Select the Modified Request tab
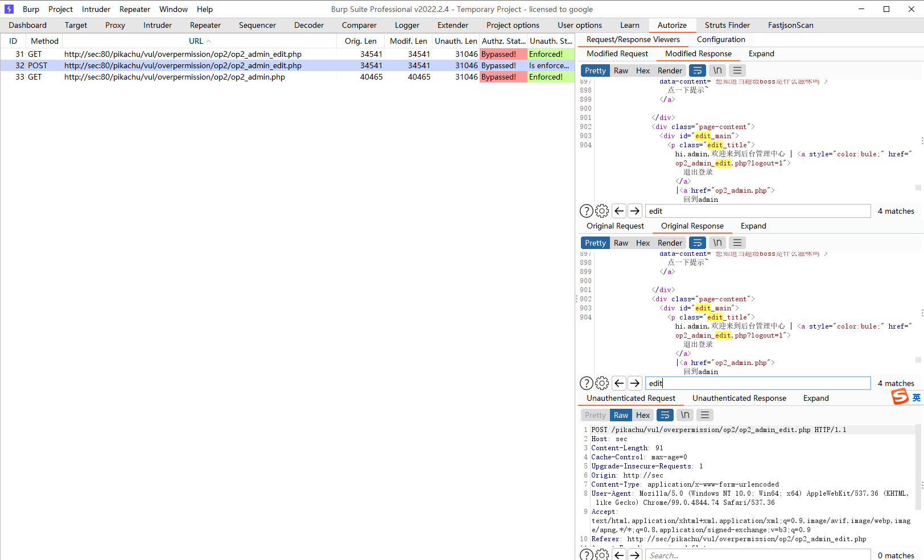Viewport: 924px width, 560px height. 617,53
